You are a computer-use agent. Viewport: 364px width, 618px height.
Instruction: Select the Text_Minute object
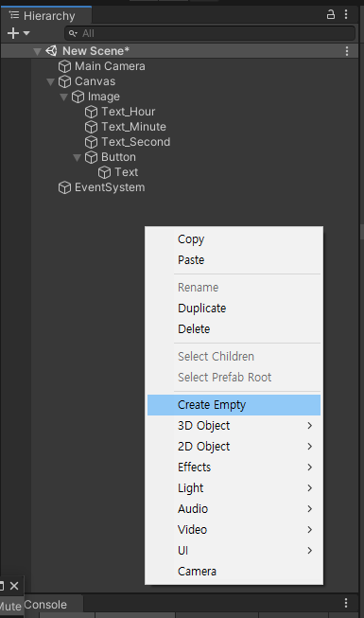click(x=133, y=127)
